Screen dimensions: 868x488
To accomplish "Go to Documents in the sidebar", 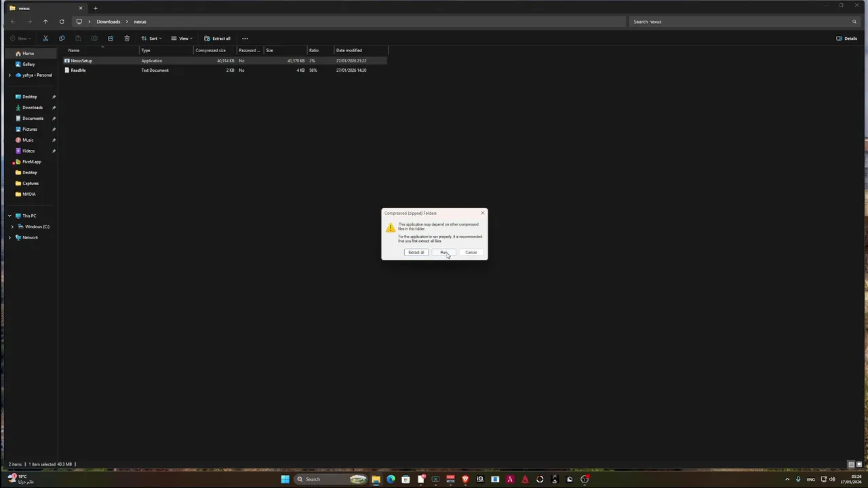I will (x=33, y=118).
